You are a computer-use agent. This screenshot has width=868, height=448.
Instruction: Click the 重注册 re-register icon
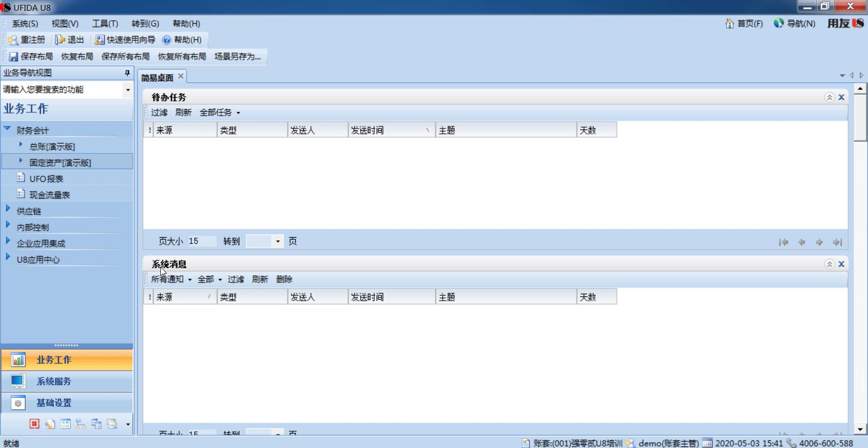[x=13, y=40]
